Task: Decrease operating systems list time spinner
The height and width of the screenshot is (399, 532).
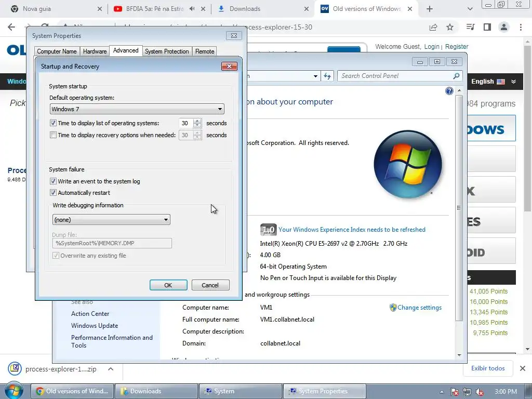Action: click(x=197, y=125)
